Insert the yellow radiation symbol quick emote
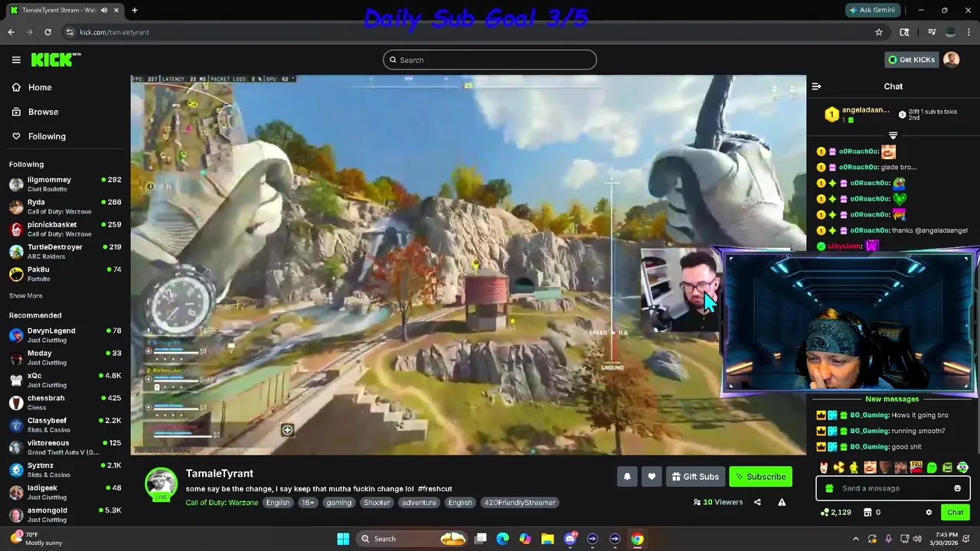 pos(838,467)
